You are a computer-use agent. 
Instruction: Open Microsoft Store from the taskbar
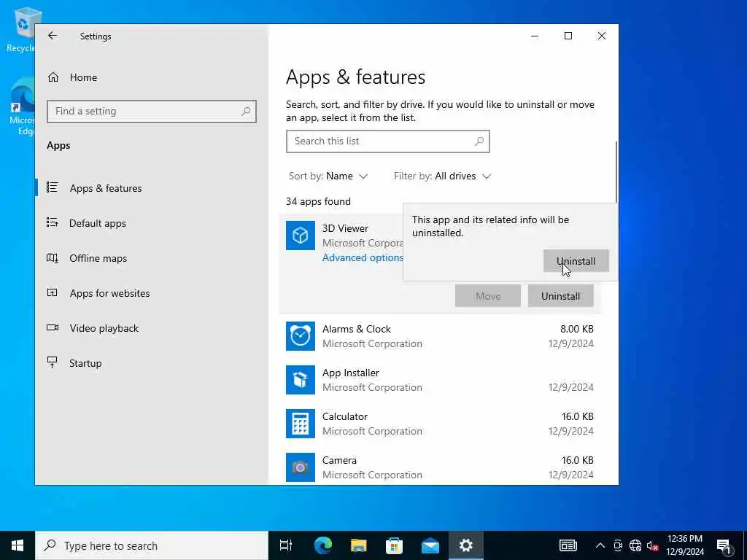click(x=394, y=545)
